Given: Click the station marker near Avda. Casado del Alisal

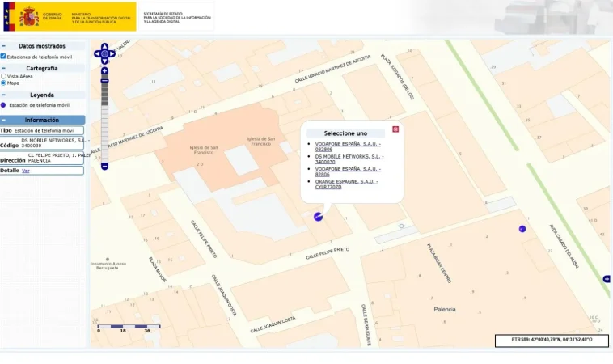Looking at the screenshot, I should [x=522, y=229].
